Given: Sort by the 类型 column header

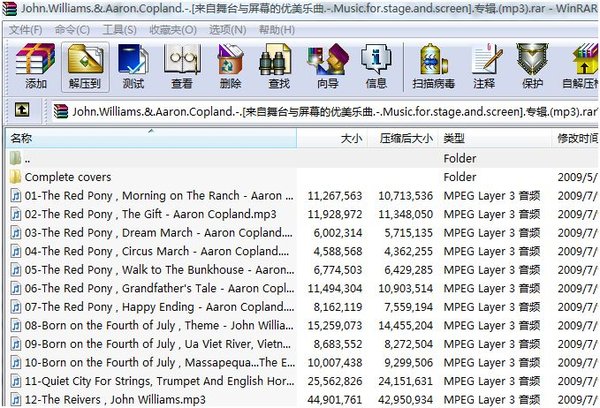Looking at the screenshot, I should click(494, 138).
